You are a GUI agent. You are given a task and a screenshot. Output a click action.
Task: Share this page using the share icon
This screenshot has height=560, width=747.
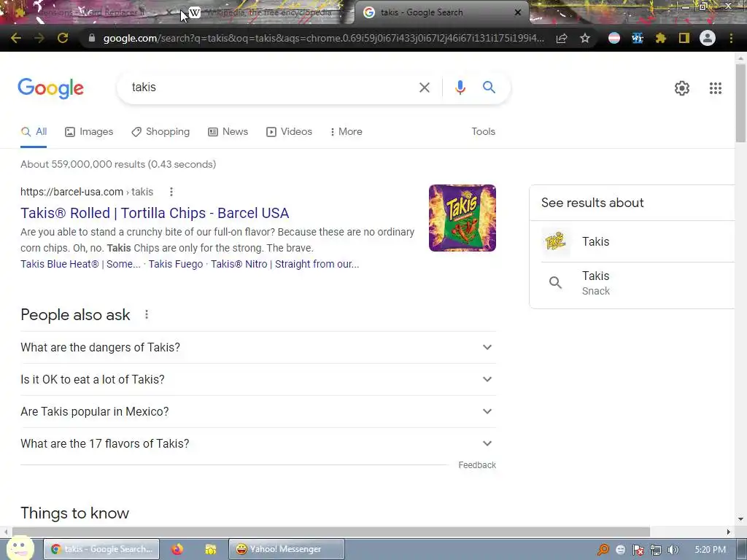click(562, 38)
